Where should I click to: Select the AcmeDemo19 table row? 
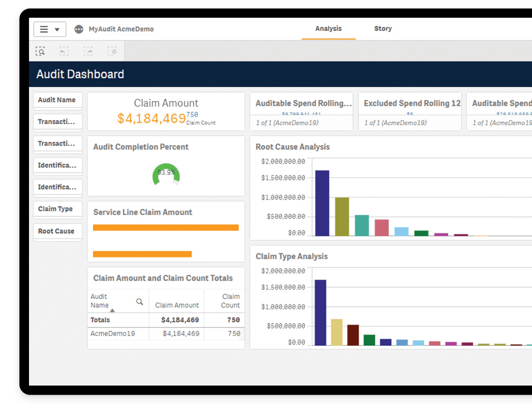pos(166,334)
